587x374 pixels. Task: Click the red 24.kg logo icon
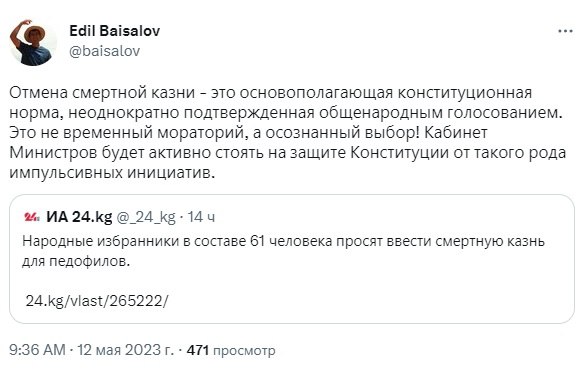tap(32, 217)
